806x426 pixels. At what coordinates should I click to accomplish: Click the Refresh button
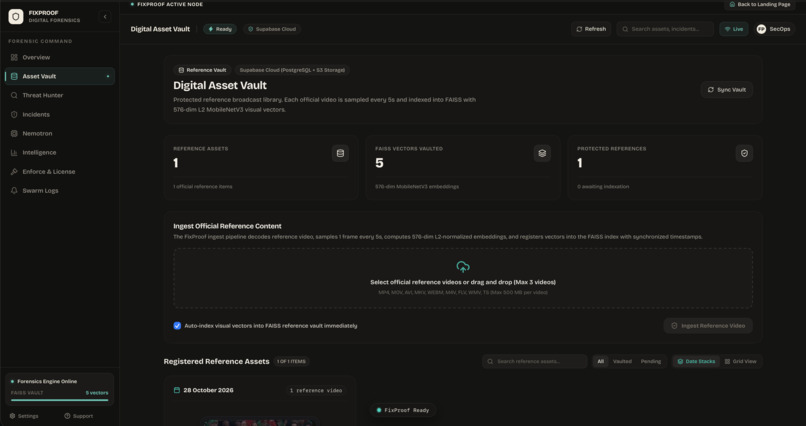[591, 29]
